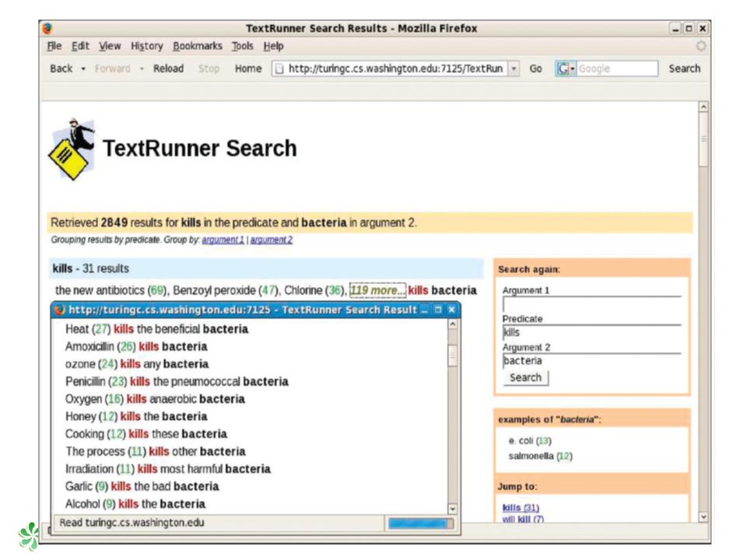The height and width of the screenshot is (560, 747).
Task: Click the popup loading progress bar
Action: point(420,523)
